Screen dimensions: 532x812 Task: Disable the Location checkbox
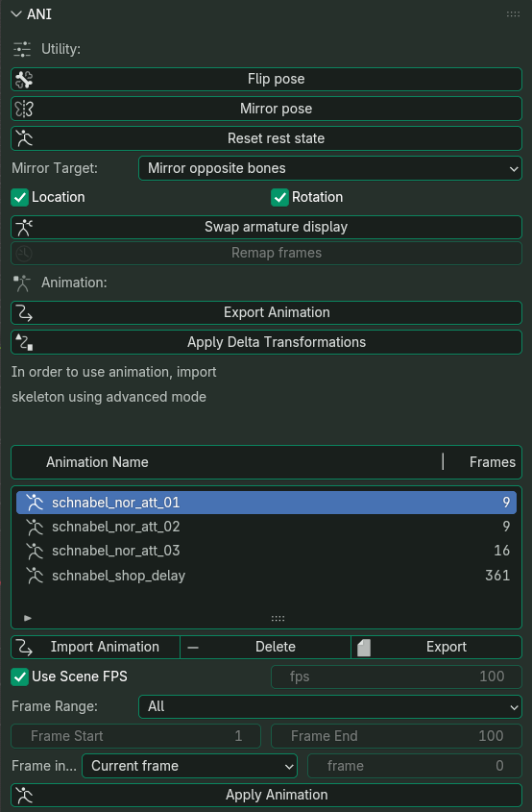pyautogui.click(x=19, y=197)
